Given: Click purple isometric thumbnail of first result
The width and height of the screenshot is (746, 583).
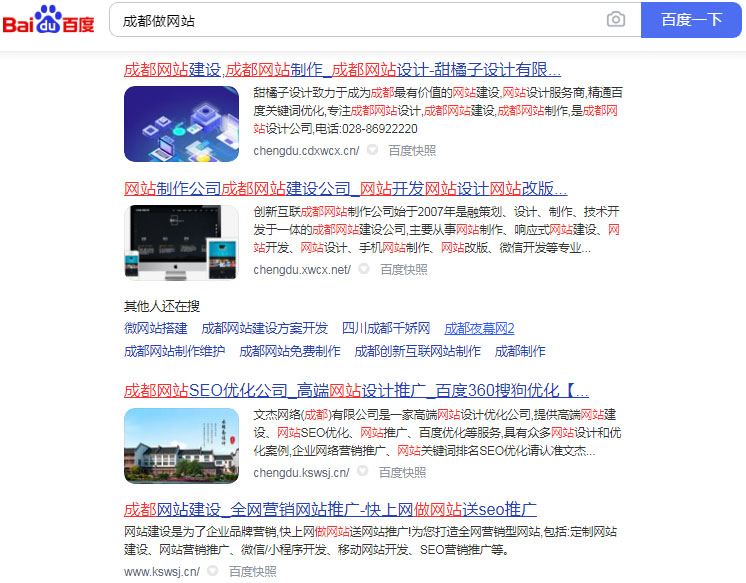Looking at the screenshot, I should point(181,124).
